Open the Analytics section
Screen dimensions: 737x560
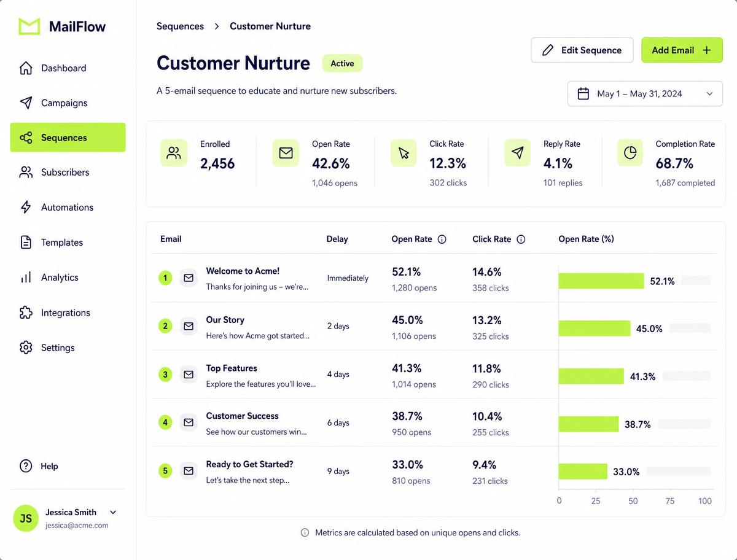coord(68,278)
